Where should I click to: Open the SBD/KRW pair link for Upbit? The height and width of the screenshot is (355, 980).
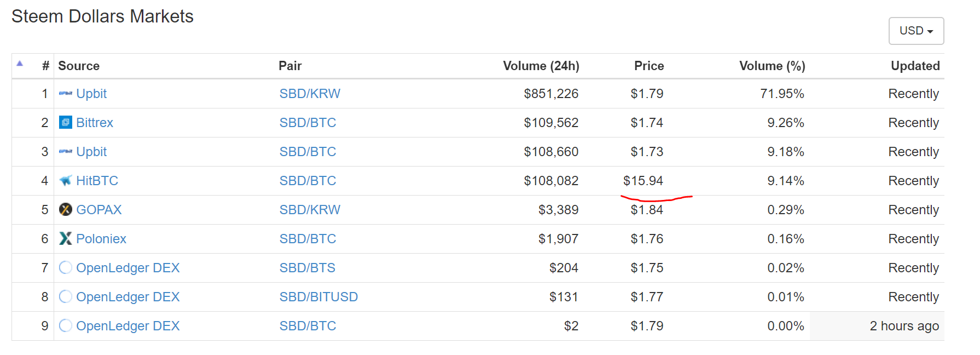310,94
